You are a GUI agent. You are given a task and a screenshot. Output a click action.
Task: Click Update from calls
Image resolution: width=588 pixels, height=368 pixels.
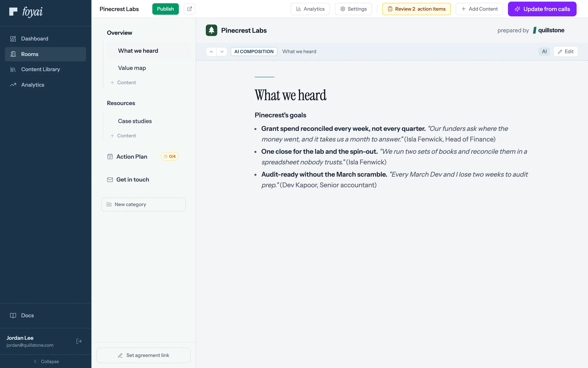coord(542,9)
